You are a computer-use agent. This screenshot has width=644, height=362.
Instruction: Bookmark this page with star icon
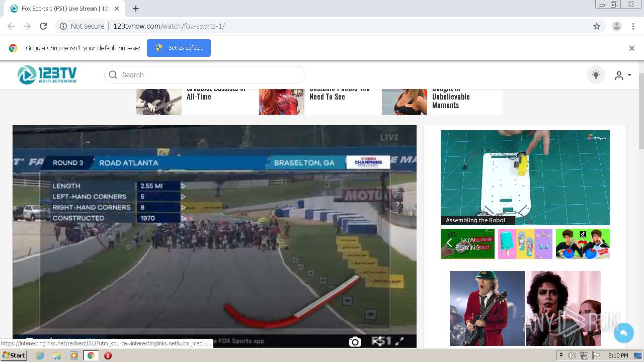click(597, 26)
